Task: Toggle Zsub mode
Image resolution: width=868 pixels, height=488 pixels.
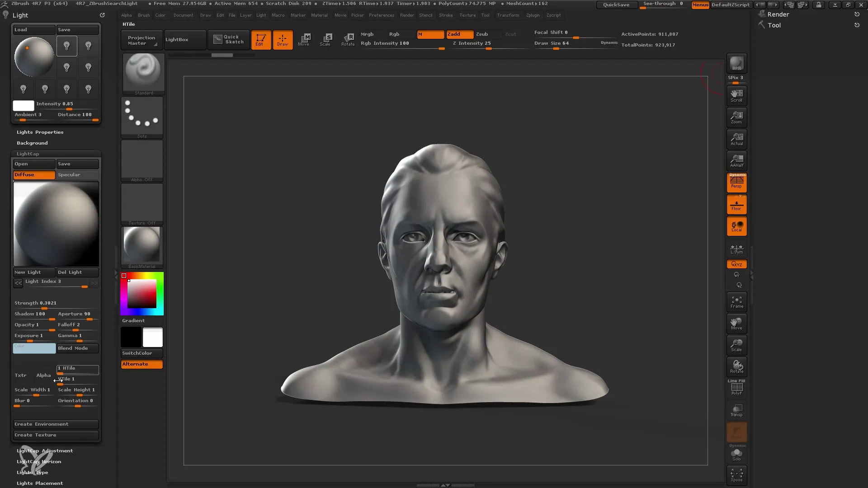Action: 487,34
